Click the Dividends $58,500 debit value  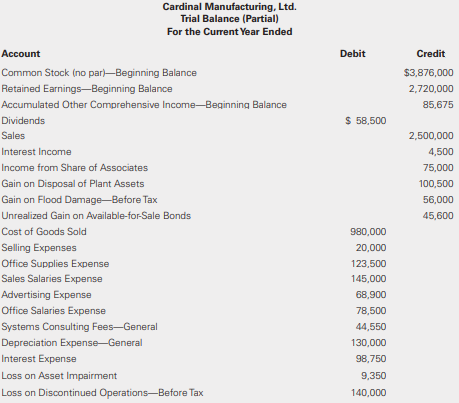point(366,121)
